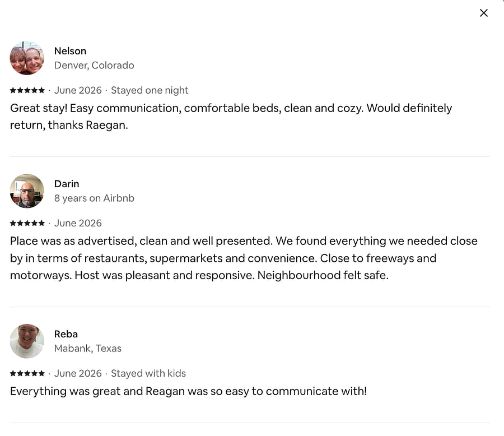Close the reviews dialog with X

[x=483, y=13]
